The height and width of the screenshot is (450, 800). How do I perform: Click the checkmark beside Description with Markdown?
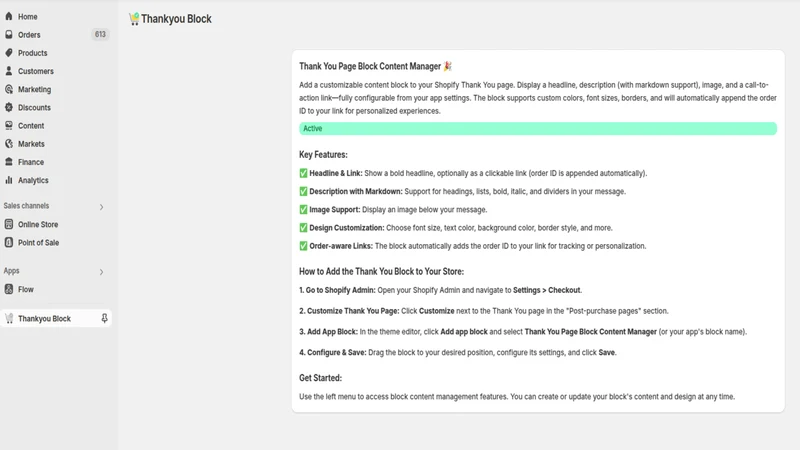(303, 191)
